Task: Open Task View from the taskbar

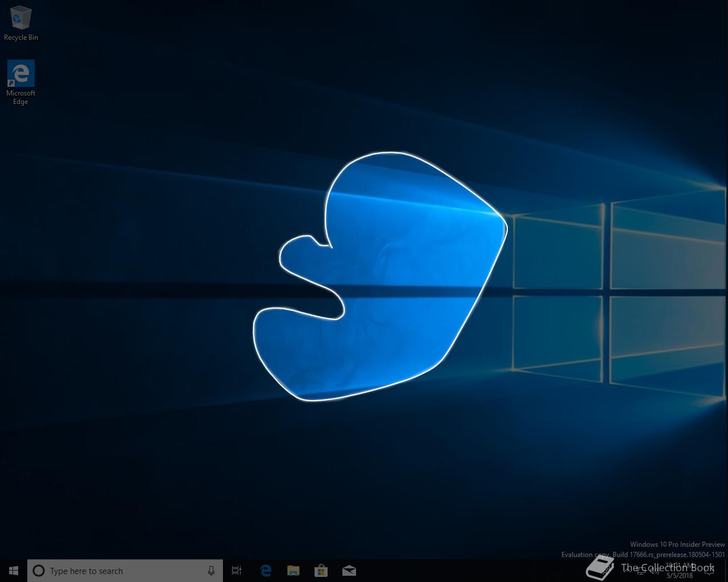Action: click(237, 571)
